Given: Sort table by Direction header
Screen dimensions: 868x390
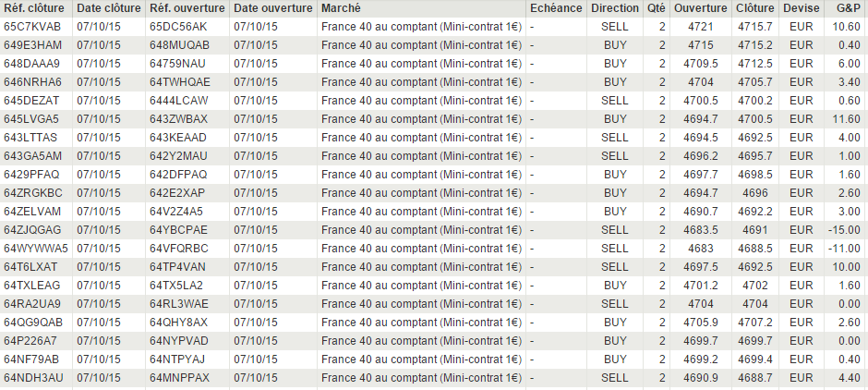Looking at the screenshot, I should tap(615, 7).
